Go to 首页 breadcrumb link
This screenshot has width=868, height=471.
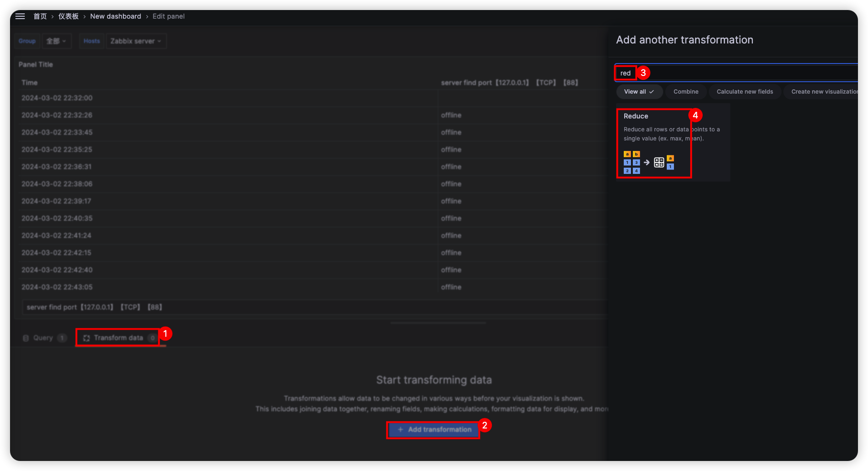40,16
